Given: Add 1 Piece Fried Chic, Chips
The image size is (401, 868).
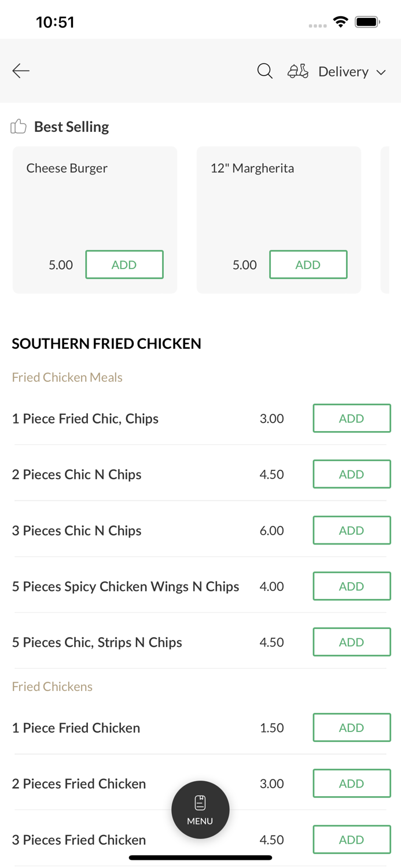Looking at the screenshot, I should [352, 418].
